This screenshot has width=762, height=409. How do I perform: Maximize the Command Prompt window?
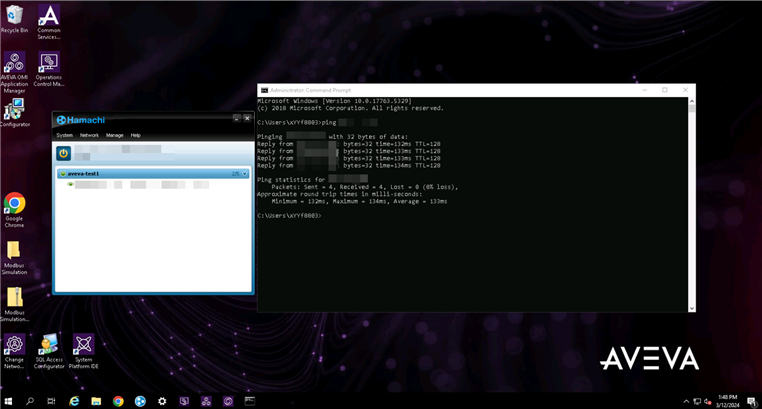pyautogui.click(x=665, y=90)
